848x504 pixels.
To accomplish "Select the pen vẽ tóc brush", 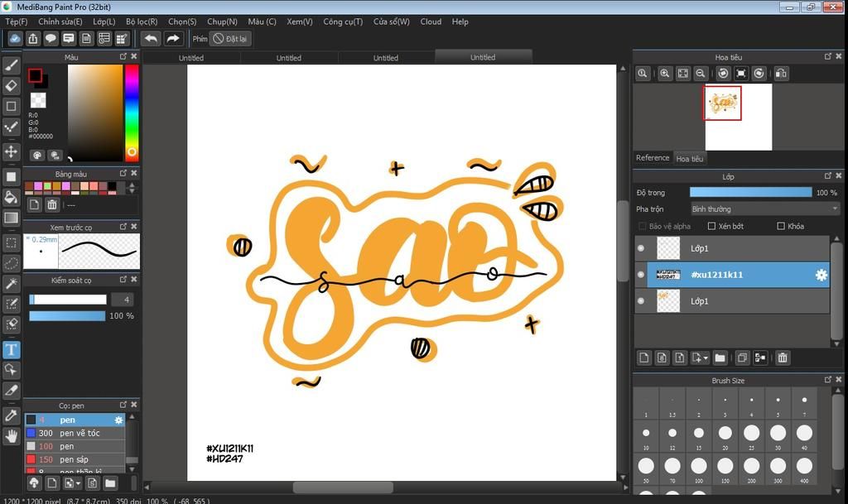I will [75, 433].
